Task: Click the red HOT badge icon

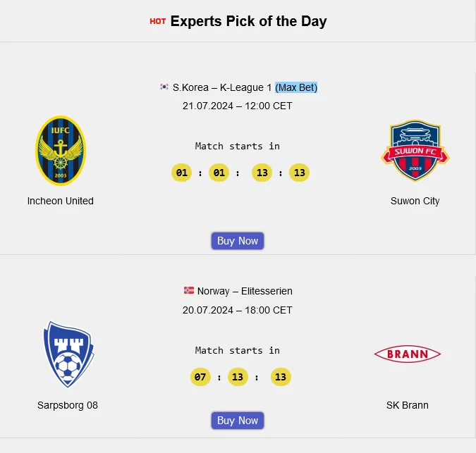Action: [x=158, y=21]
